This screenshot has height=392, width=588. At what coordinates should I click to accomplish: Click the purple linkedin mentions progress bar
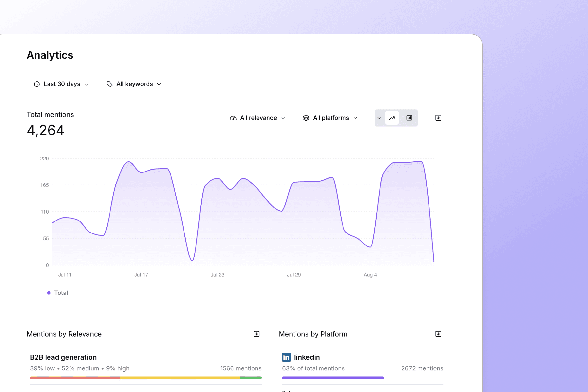coord(332,378)
